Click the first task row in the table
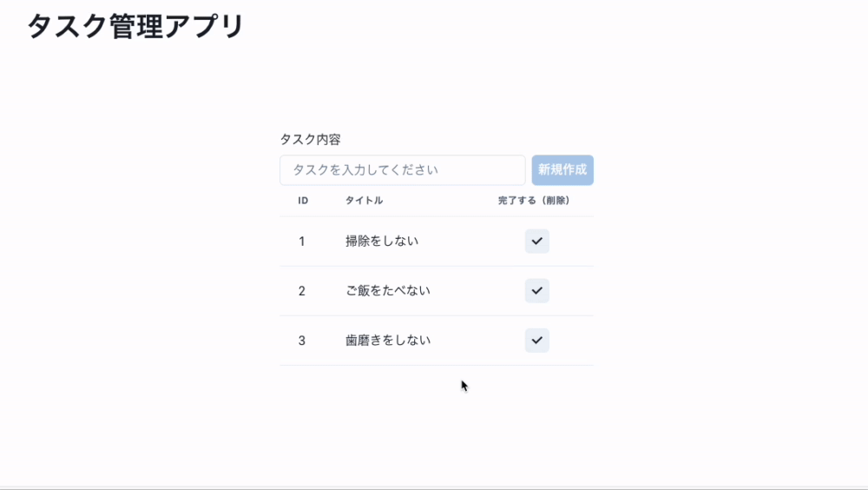 click(437, 242)
